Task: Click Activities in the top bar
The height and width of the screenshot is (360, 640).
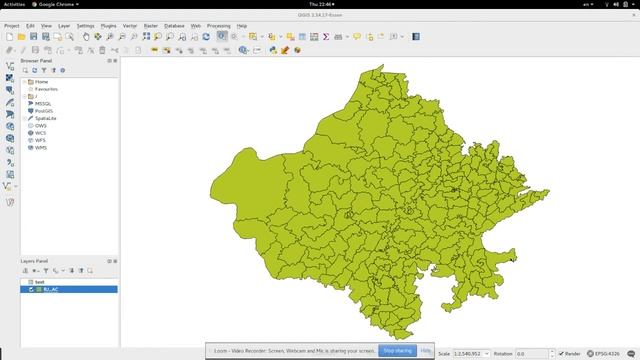Action: click(x=14, y=4)
